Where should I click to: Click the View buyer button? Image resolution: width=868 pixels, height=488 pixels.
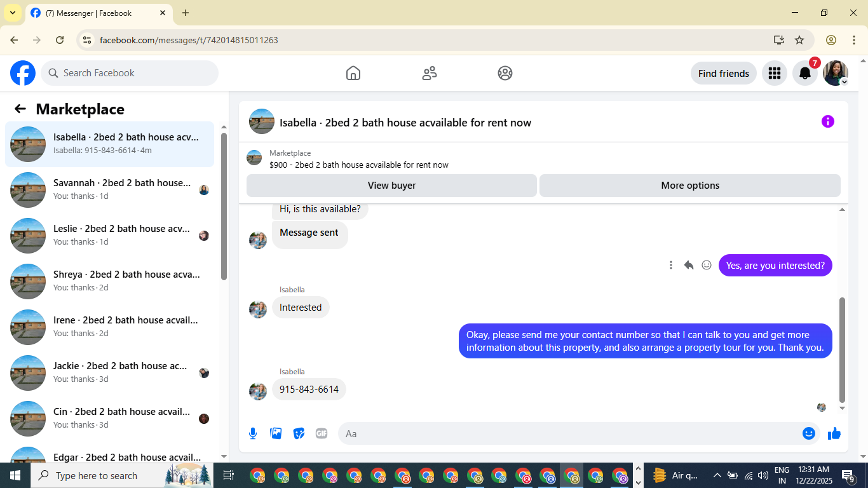(x=391, y=186)
